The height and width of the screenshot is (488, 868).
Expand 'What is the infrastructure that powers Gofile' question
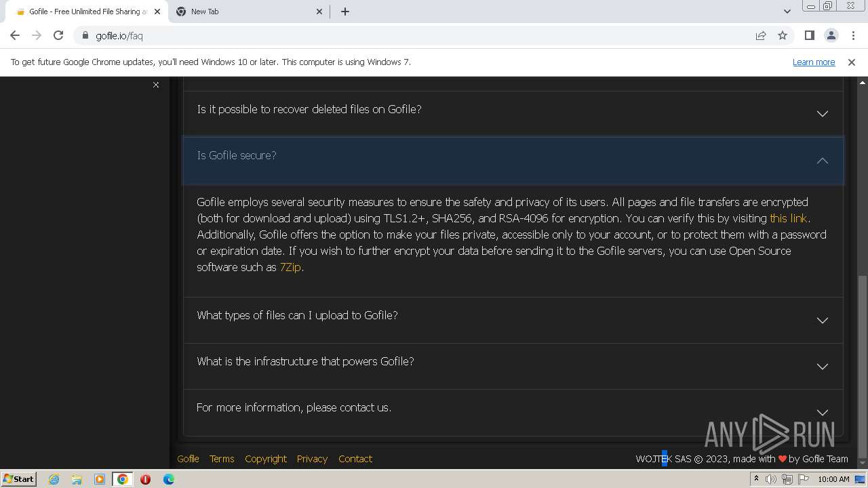(513, 366)
